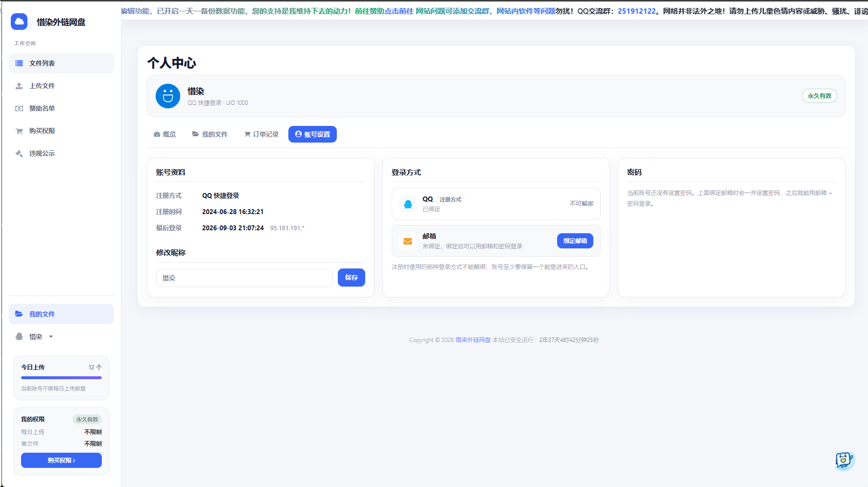Open QQ group link 251912122
The width and height of the screenshot is (868, 487).
(636, 11)
